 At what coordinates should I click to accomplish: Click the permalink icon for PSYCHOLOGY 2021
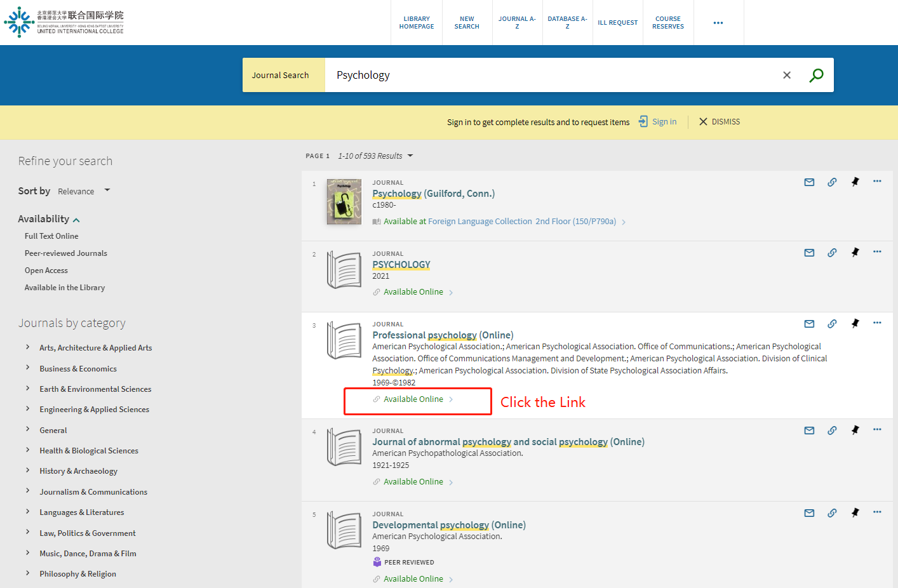[x=832, y=252]
